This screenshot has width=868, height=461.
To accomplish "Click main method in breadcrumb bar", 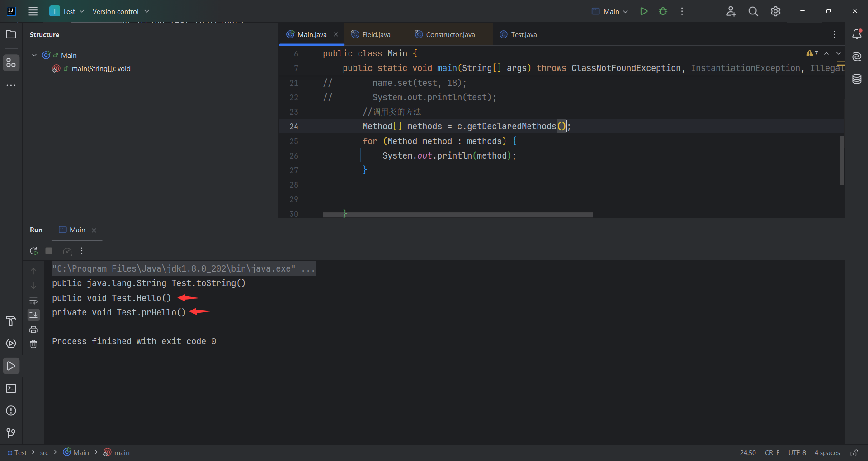I will tap(116, 452).
